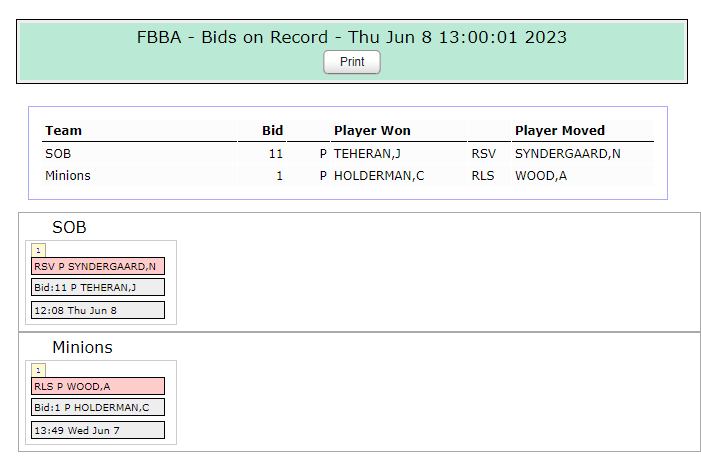Click the Player Moved column header

pyautogui.click(x=560, y=130)
